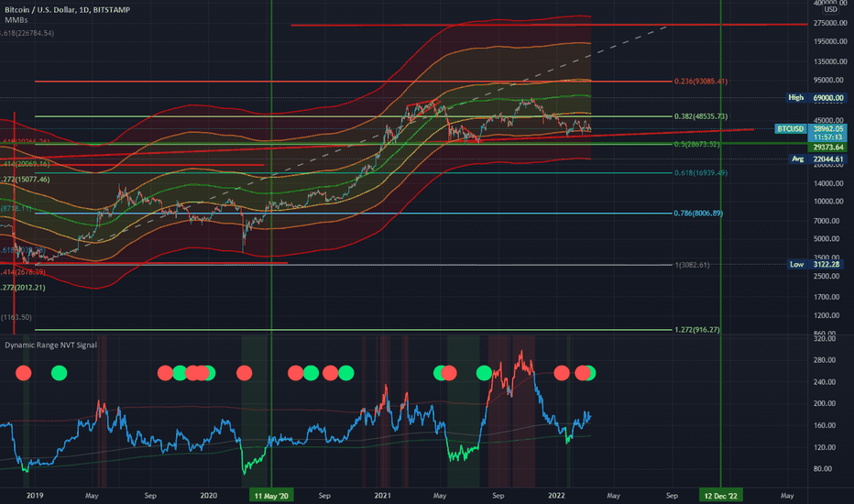Select the 0.618(16939.49) Fibonacci level label
This screenshot has width=854, height=504.
[700, 172]
